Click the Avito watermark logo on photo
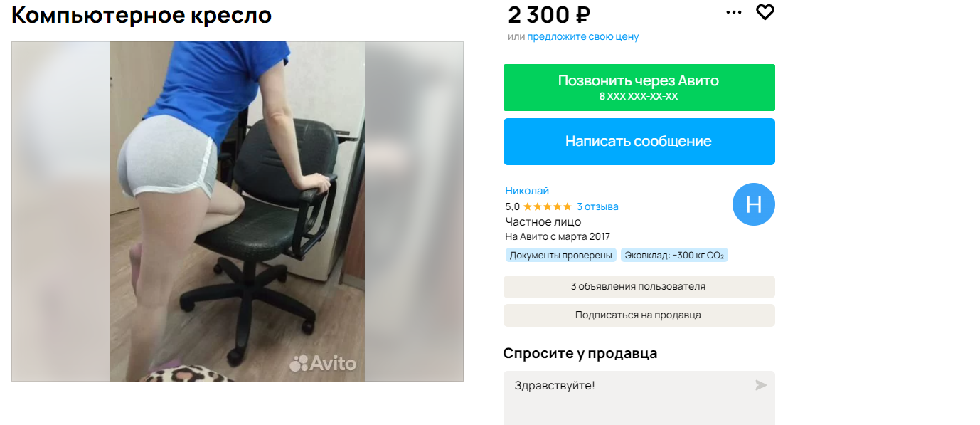Image resolution: width=980 pixels, height=425 pixels. (323, 363)
